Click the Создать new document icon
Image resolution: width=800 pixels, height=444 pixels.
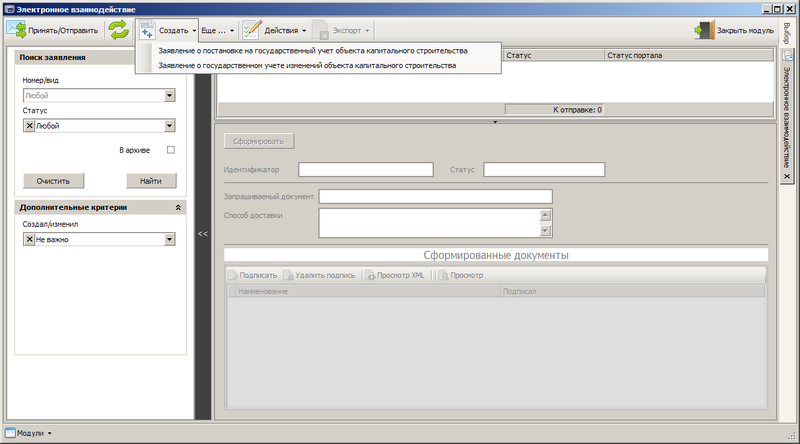coord(146,31)
